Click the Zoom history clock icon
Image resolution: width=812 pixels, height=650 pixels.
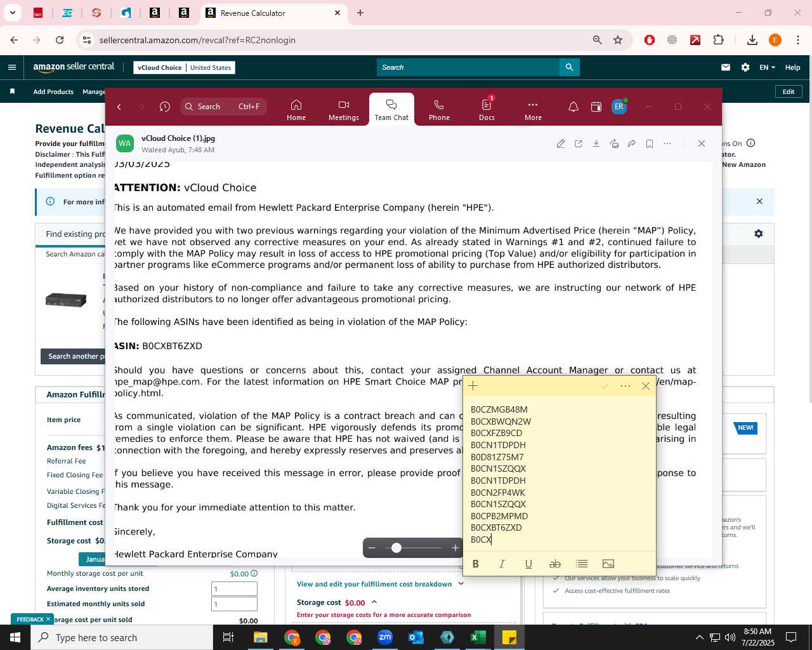click(165, 107)
